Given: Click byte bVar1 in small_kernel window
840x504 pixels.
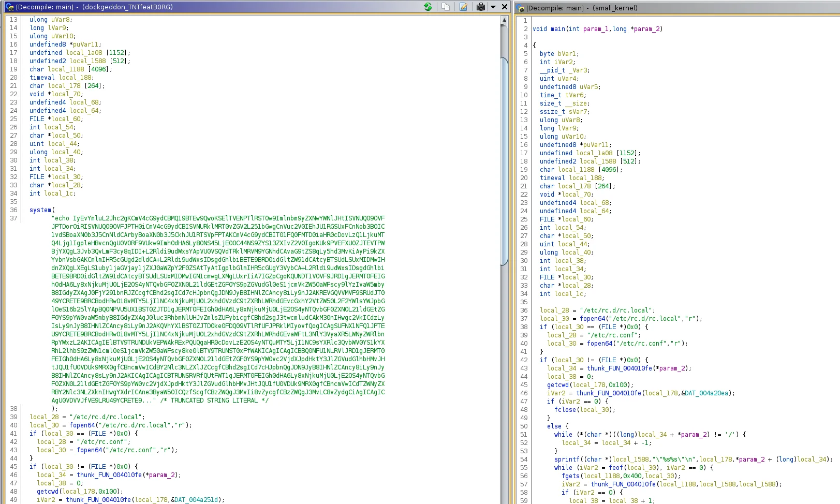Looking at the screenshot, I should coord(559,54).
